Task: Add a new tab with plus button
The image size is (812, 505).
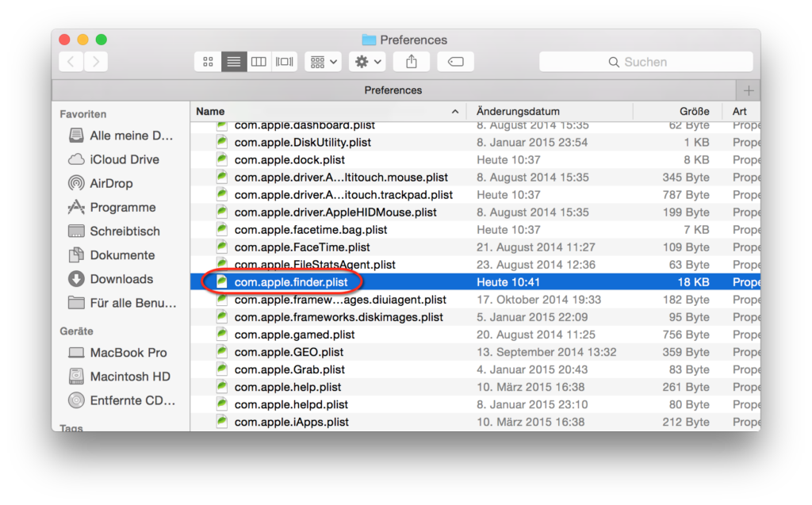Action: pyautogui.click(x=749, y=90)
